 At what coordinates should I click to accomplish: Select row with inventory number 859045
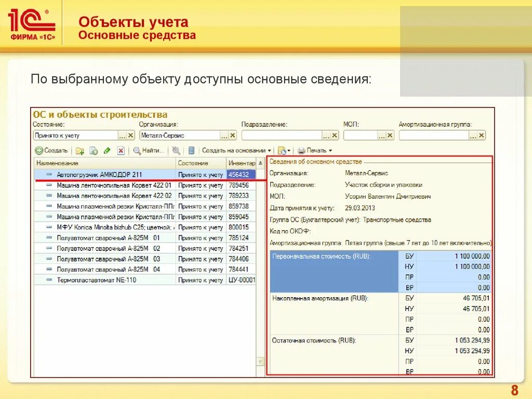click(x=145, y=217)
